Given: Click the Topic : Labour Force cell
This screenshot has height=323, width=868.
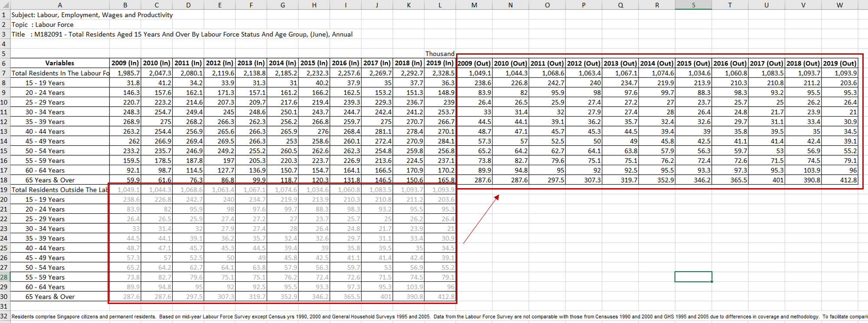Looking at the screenshot, I should click(x=43, y=25).
